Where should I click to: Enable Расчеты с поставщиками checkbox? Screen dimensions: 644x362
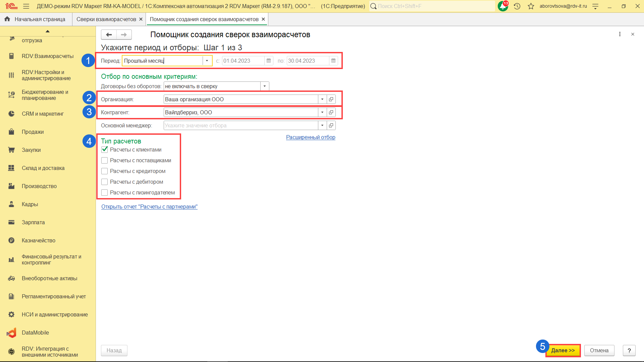click(x=105, y=160)
